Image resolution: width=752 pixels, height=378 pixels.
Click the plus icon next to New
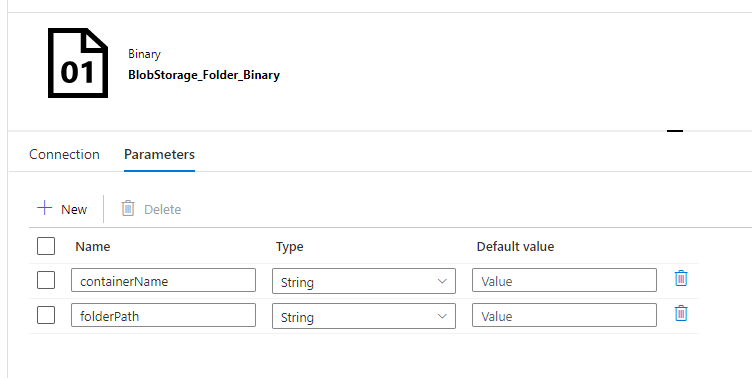click(x=45, y=208)
